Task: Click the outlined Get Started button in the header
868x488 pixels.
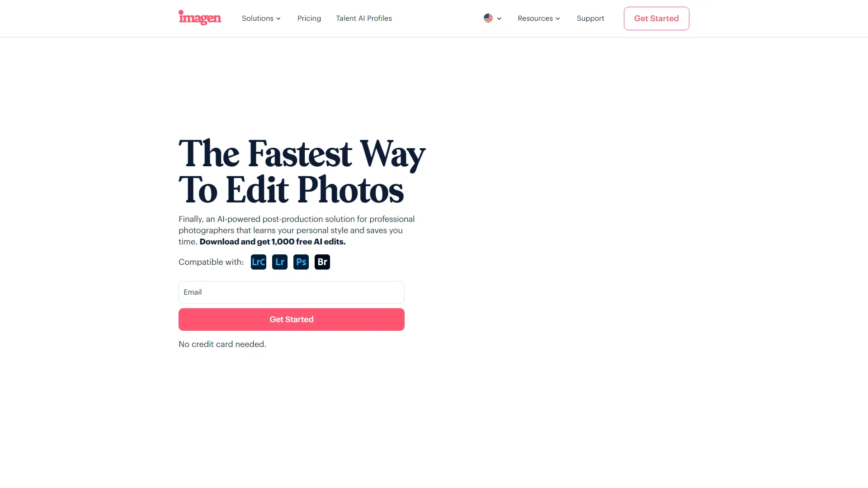Action: click(x=656, y=19)
